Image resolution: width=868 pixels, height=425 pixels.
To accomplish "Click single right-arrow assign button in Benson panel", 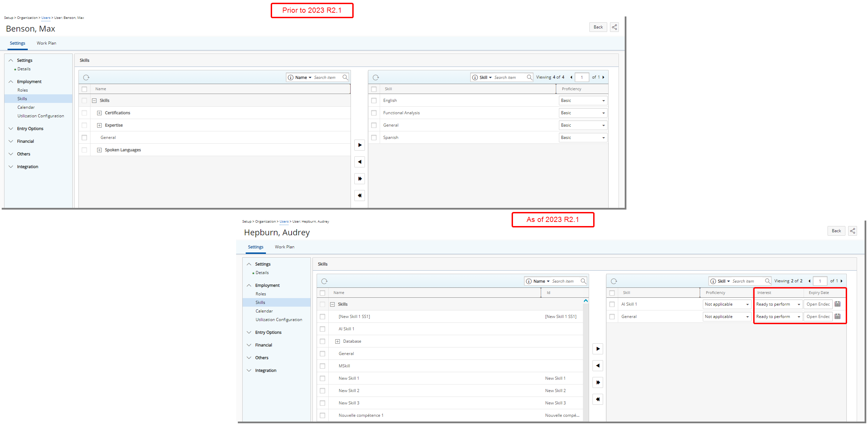I will [359, 145].
